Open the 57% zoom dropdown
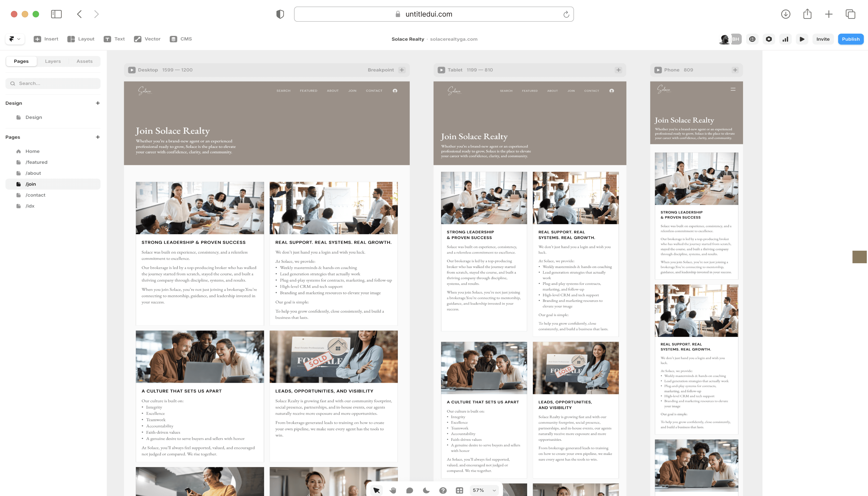 [x=484, y=490]
